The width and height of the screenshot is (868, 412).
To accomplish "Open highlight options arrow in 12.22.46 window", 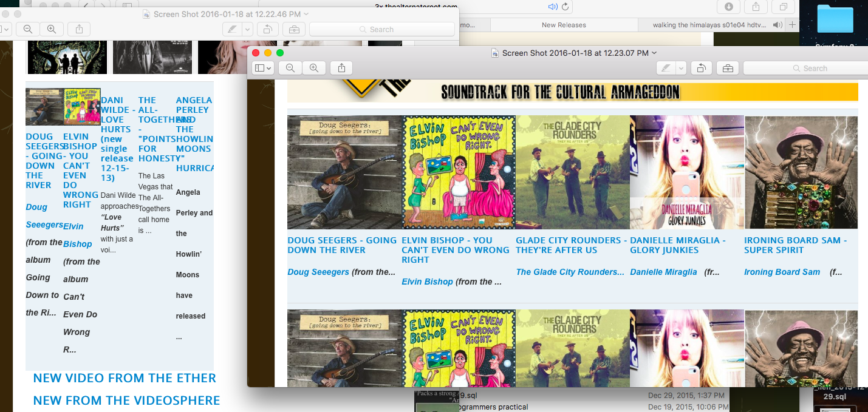I will pos(247,29).
